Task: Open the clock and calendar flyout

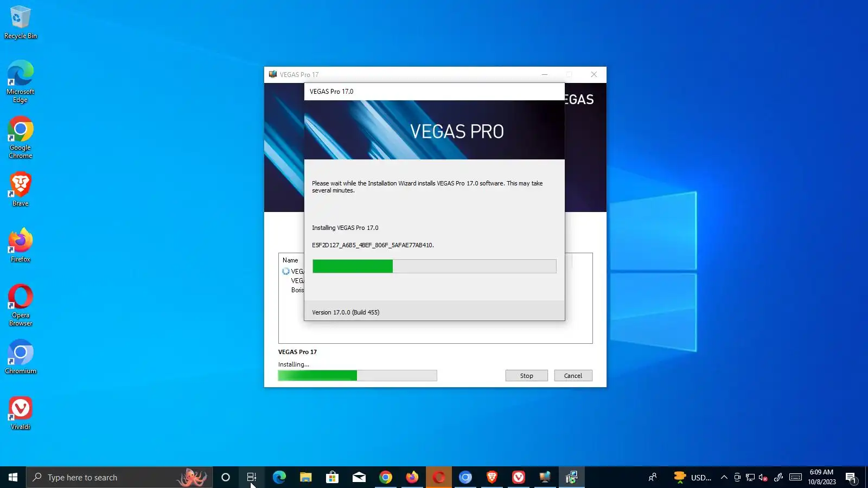Action: 821,477
